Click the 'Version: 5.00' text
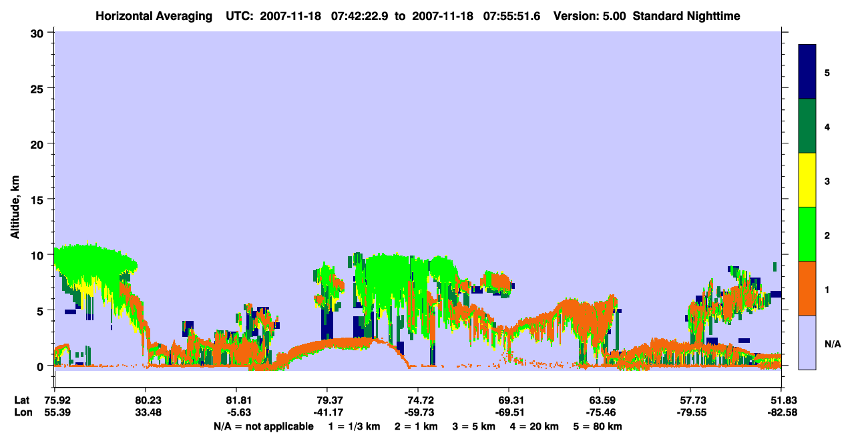The image size is (868, 445). [x=590, y=16]
